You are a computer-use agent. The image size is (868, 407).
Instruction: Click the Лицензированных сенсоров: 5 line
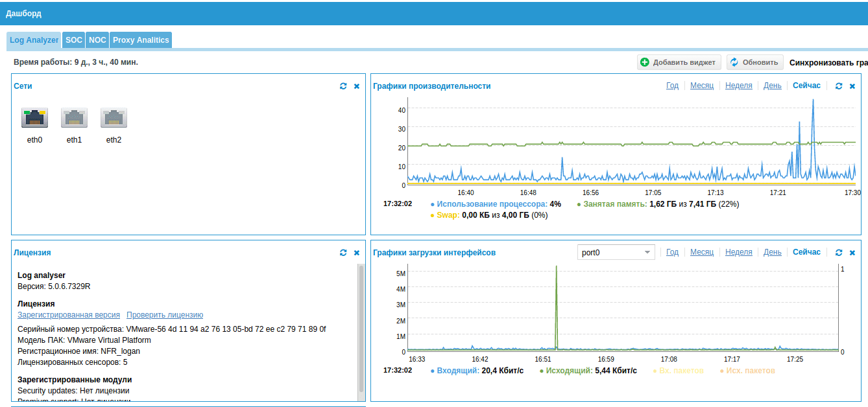[73, 362]
